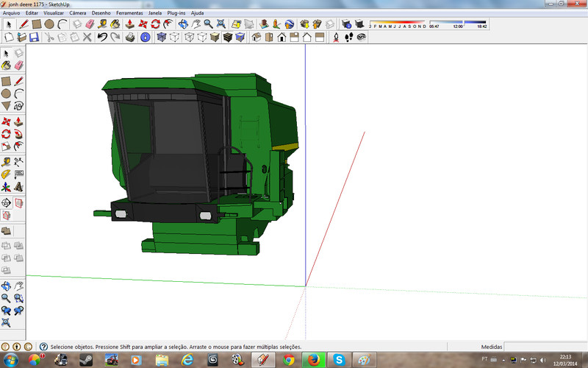Image resolution: width=588 pixels, height=368 pixels.
Task: Click the shadow month slider
Action: click(x=398, y=23)
